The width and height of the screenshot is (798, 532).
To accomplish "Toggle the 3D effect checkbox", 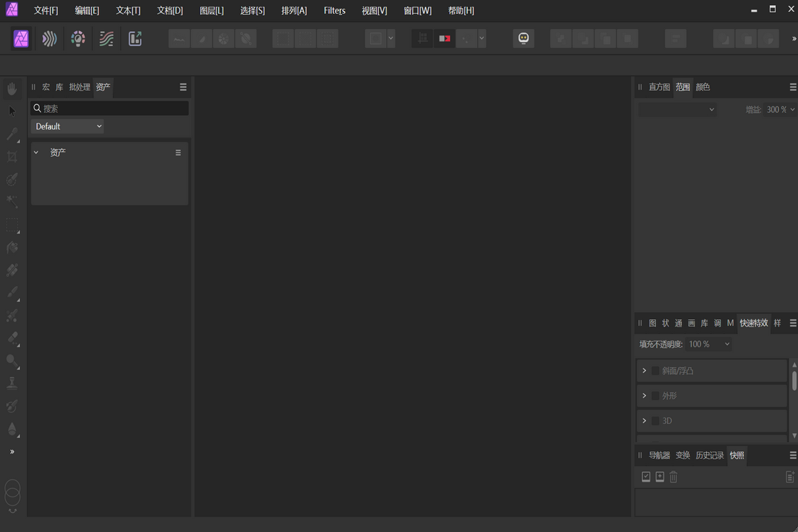I will point(655,421).
